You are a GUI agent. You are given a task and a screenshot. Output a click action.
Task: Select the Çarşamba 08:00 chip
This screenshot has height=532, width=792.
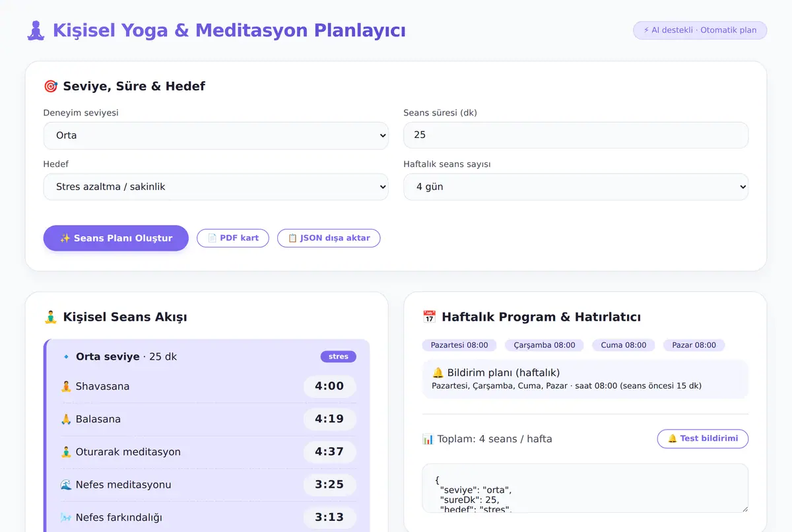(544, 345)
